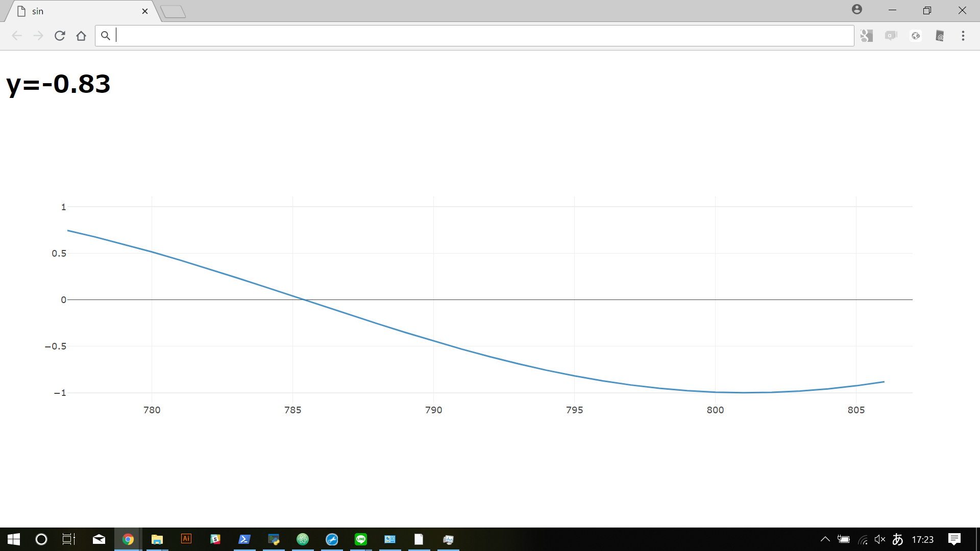Click the forward navigation arrow
The height and width of the screenshot is (551, 980).
(38, 36)
